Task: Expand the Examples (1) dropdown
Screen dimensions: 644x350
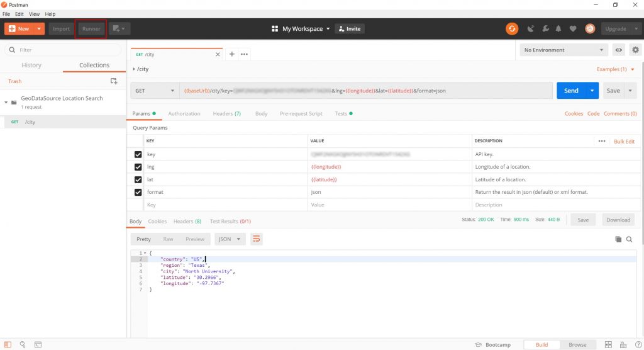Action: pyautogui.click(x=615, y=69)
